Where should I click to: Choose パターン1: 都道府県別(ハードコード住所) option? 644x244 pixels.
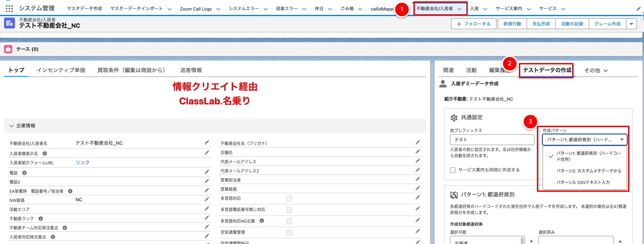[585, 156]
